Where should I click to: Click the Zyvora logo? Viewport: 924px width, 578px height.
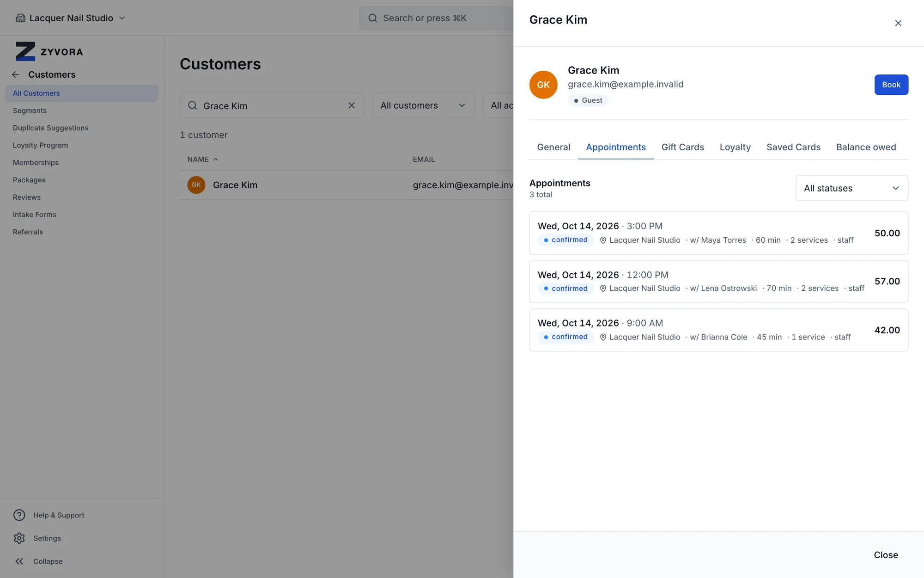pos(49,51)
